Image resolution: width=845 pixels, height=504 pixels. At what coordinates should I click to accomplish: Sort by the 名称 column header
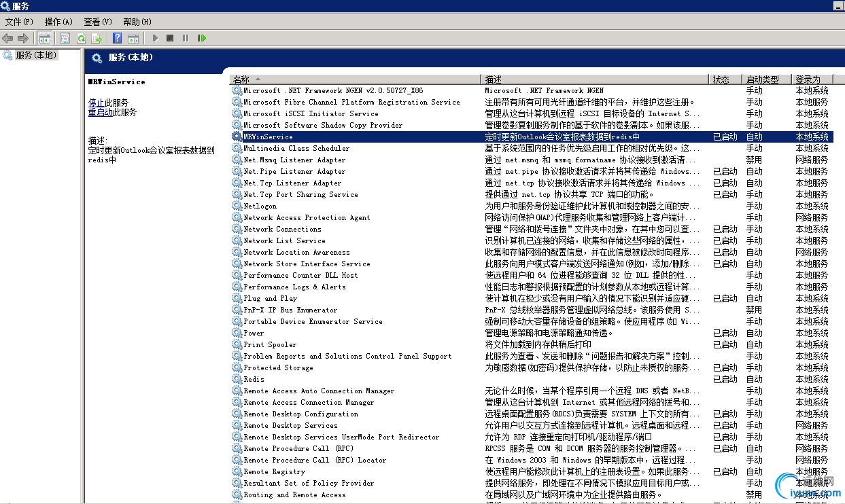(356, 79)
